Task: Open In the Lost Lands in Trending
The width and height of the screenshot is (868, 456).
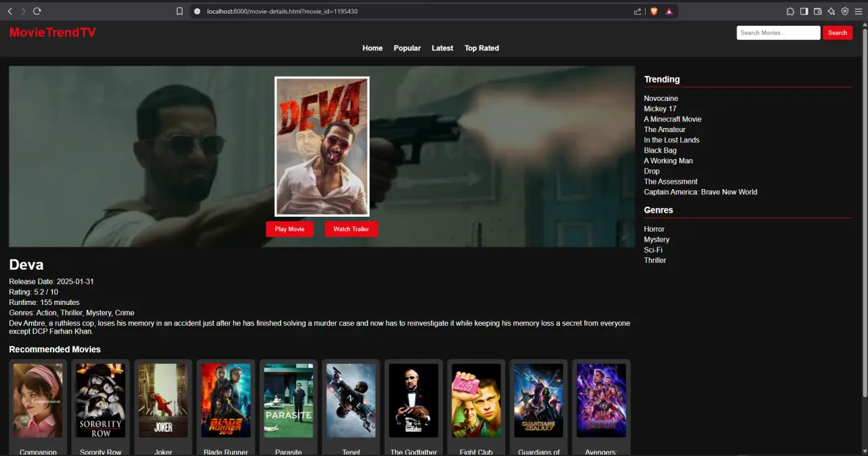Action: pos(671,140)
